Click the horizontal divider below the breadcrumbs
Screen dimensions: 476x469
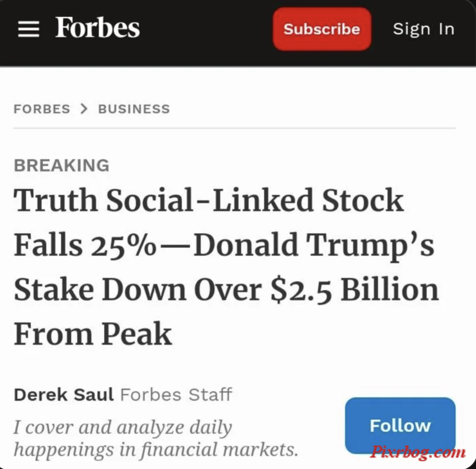pos(234,128)
